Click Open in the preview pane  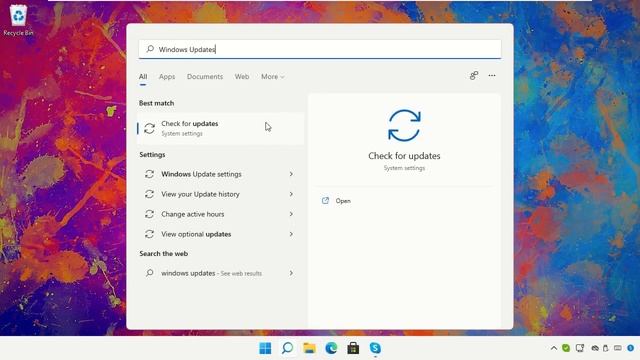tap(343, 201)
